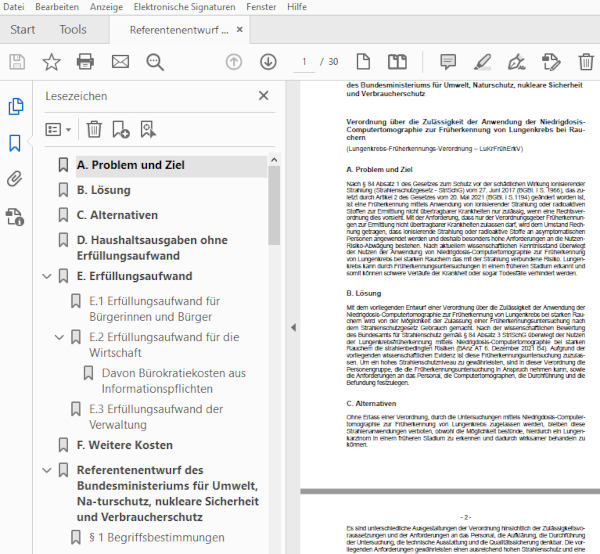Click the star bookmark icon in toolbar

(x=51, y=62)
